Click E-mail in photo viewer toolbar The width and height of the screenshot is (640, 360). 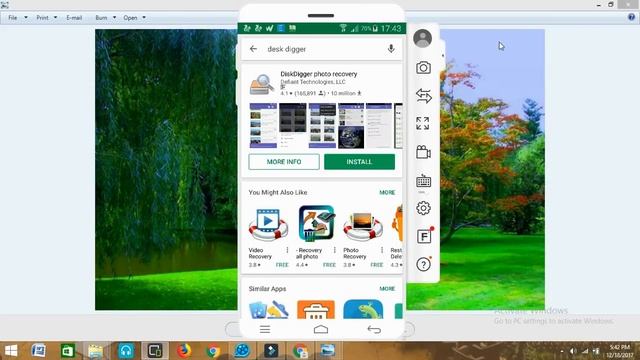pyautogui.click(x=74, y=18)
